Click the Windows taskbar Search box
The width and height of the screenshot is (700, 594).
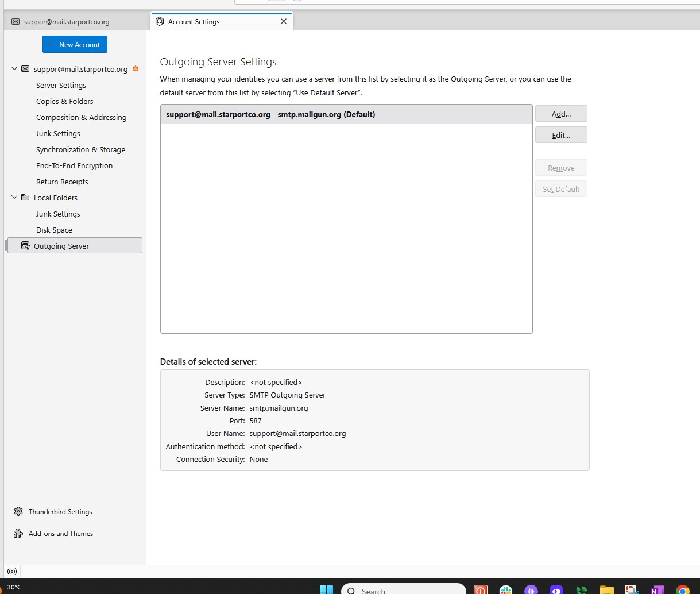[x=403, y=589]
